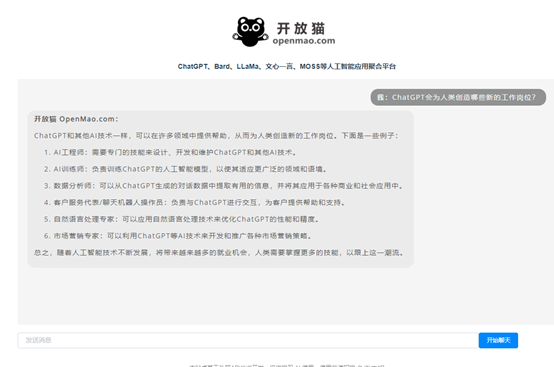Click the '开放猫 OpenMao.com:' reply header
The height and width of the screenshot is (367, 554).
[76, 119]
